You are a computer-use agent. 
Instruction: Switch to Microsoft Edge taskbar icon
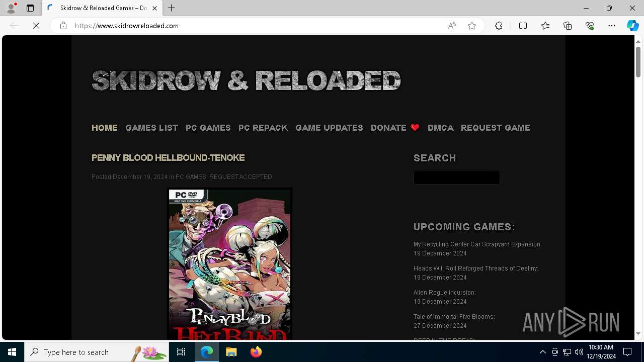click(x=207, y=352)
